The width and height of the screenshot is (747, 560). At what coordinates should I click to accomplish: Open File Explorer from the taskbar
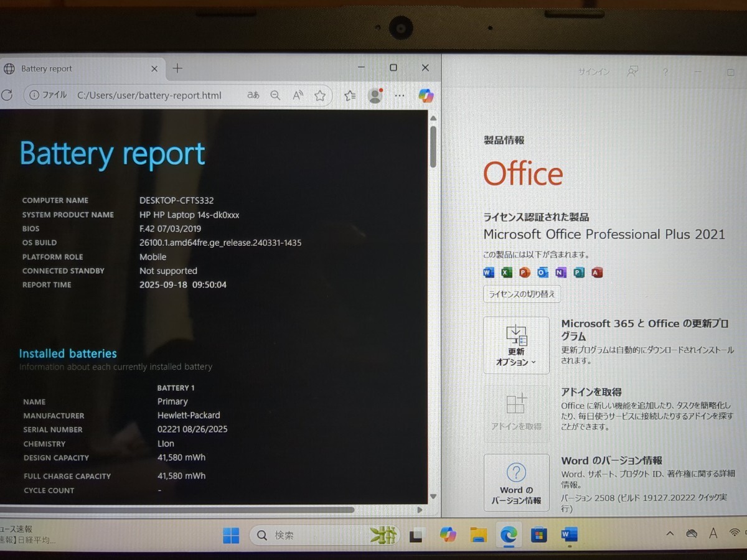(x=478, y=534)
